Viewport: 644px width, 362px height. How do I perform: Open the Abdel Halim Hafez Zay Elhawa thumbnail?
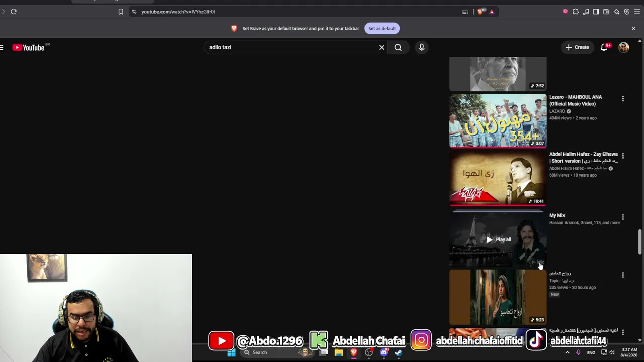click(x=498, y=179)
